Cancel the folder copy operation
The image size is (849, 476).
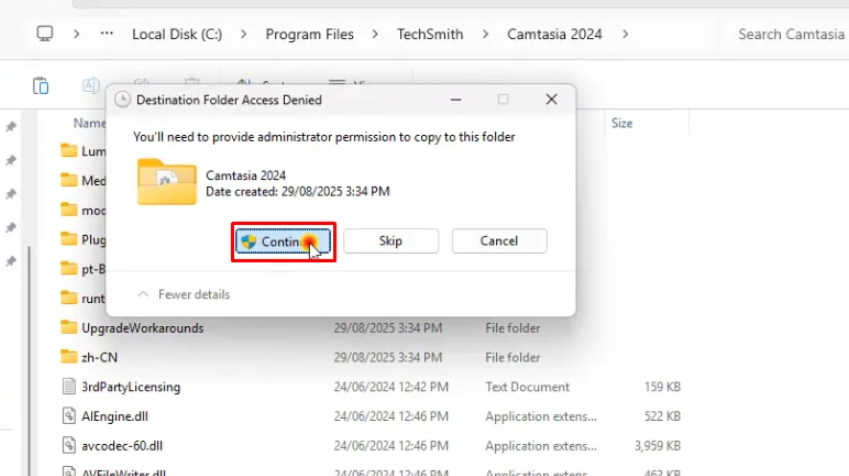[x=499, y=241]
